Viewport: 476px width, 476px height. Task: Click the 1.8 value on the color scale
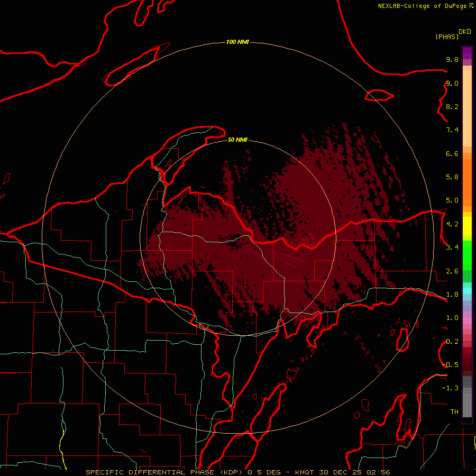pos(452,295)
